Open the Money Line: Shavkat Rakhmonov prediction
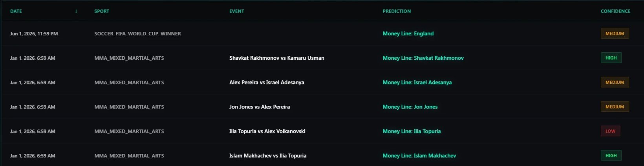The image size is (644, 166). pos(423,58)
